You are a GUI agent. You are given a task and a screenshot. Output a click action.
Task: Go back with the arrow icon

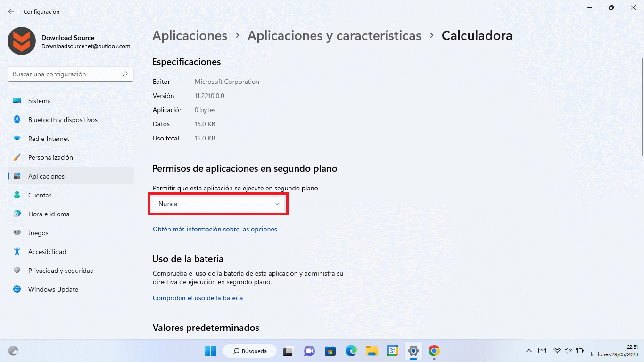tap(11, 11)
